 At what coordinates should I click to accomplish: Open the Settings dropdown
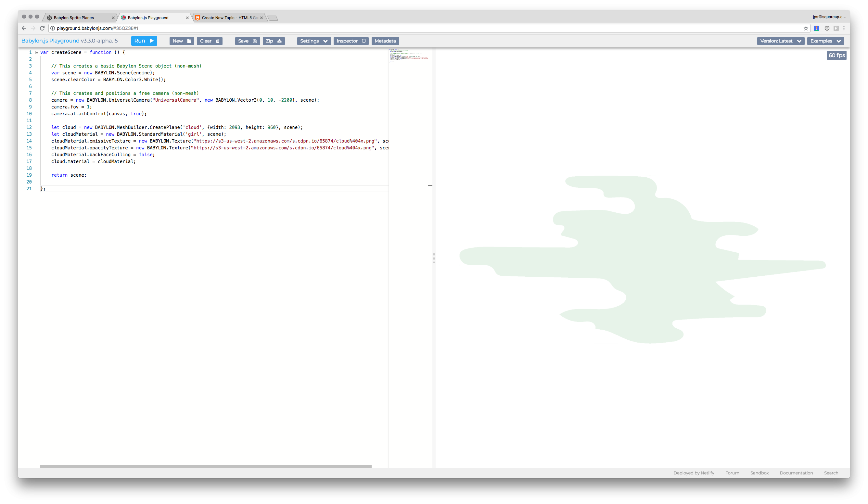point(313,41)
